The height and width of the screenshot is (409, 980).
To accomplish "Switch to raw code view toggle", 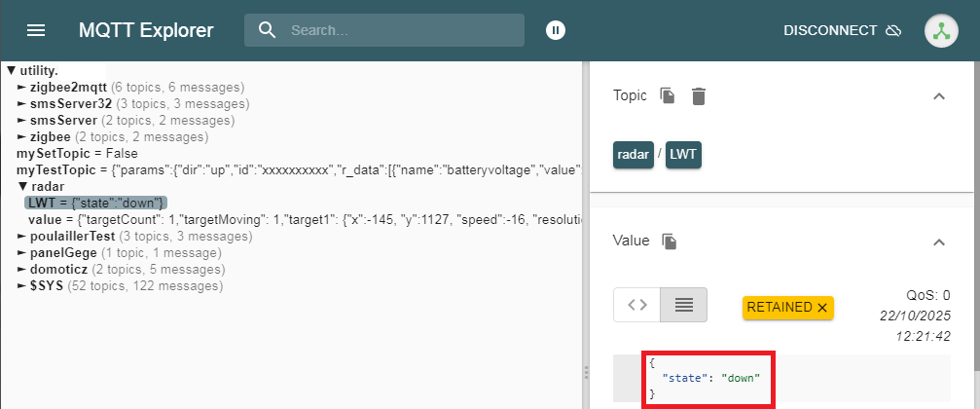I will pos(636,305).
